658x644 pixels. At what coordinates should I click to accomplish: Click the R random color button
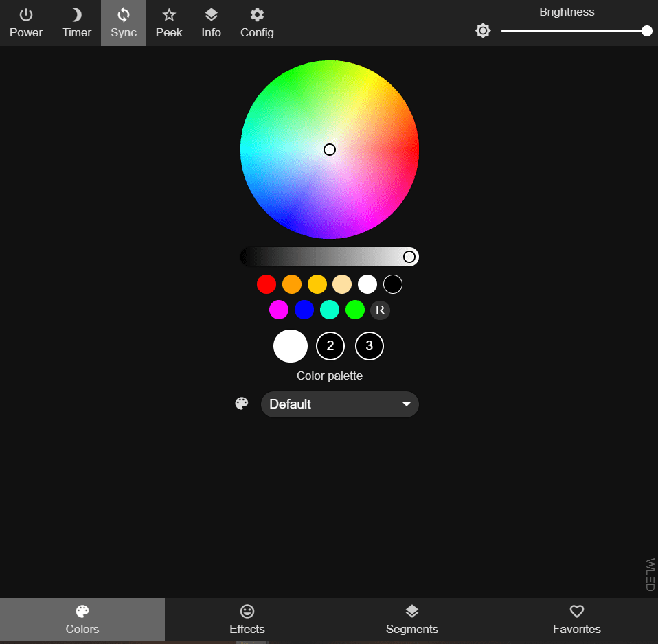coord(381,310)
